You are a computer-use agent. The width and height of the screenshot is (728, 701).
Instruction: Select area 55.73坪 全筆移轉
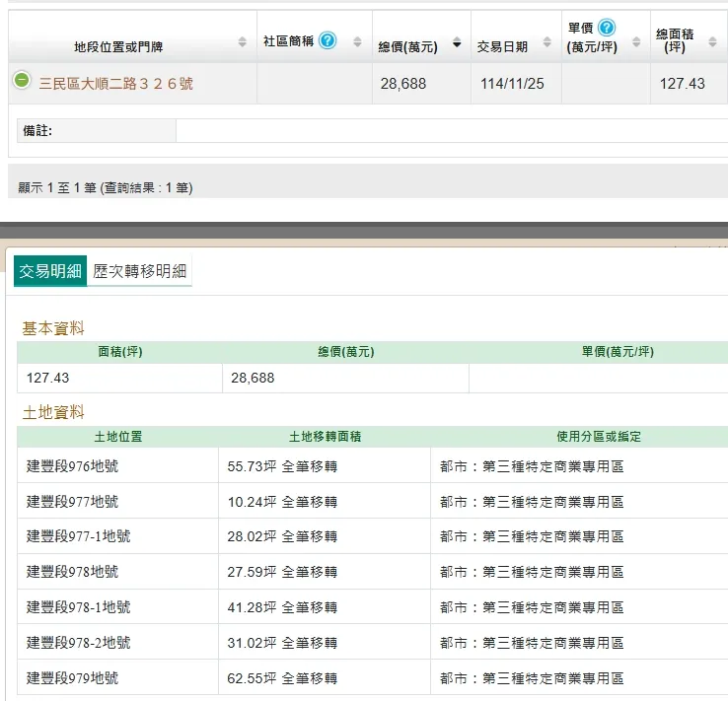(x=282, y=466)
